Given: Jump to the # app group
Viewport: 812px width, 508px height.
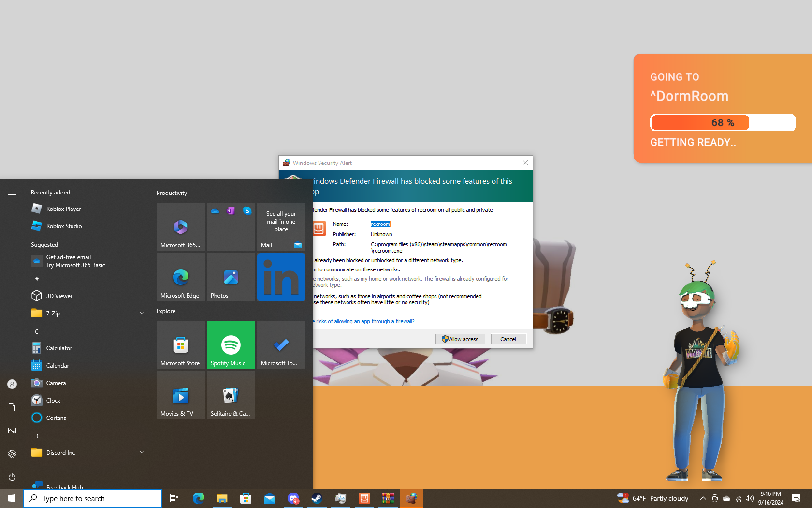Looking at the screenshot, I should pos(37,279).
